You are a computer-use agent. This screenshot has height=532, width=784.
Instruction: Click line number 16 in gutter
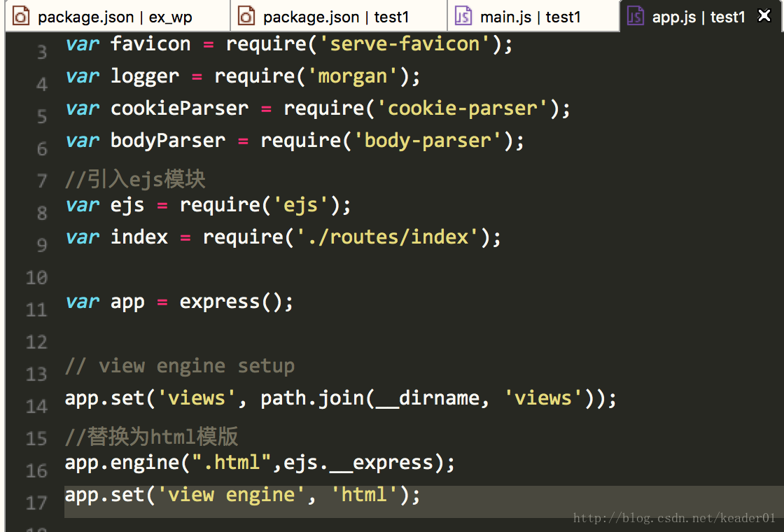36,470
